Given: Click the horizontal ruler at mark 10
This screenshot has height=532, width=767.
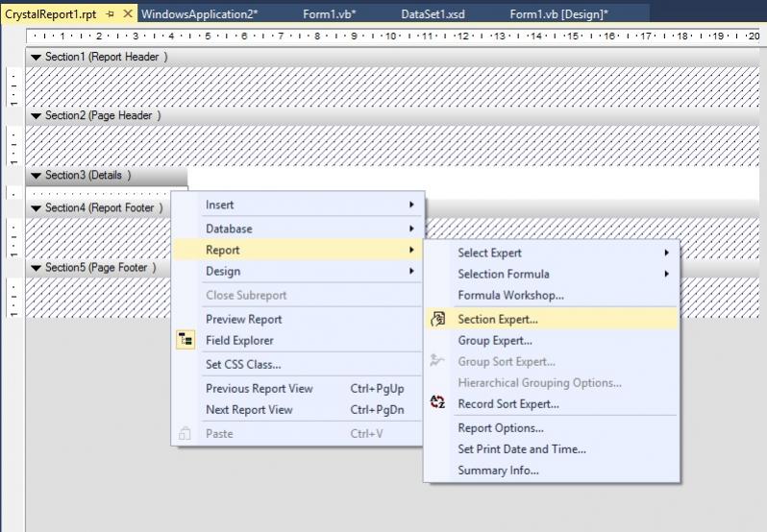Looking at the screenshot, I should (390, 36).
